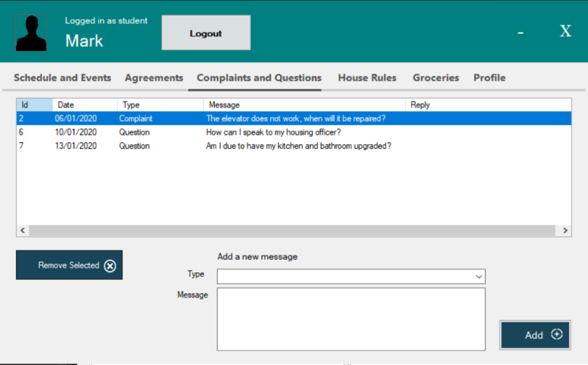Go to the House Rules tab
588x365 pixels.
[x=367, y=78]
